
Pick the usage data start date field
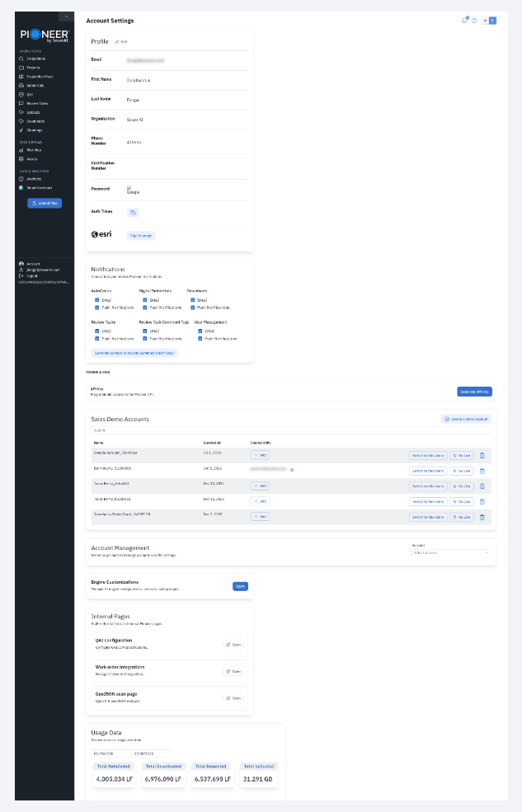tap(111, 753)
